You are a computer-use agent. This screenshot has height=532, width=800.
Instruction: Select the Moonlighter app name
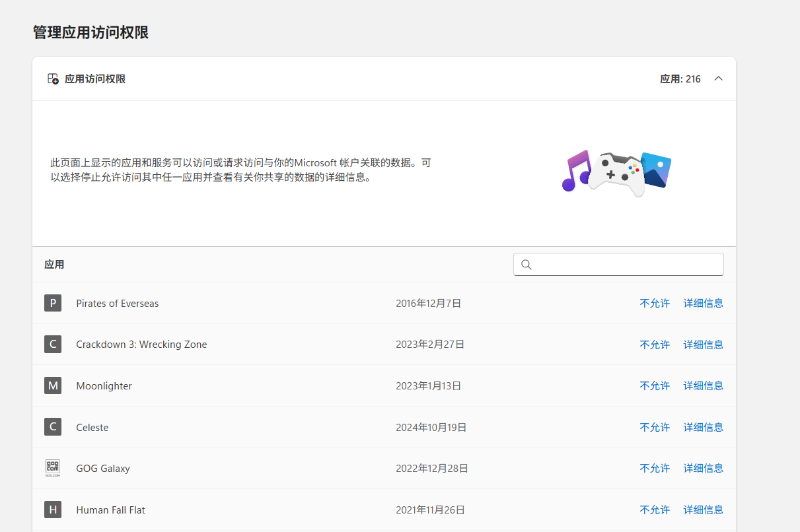pos(104,386)
